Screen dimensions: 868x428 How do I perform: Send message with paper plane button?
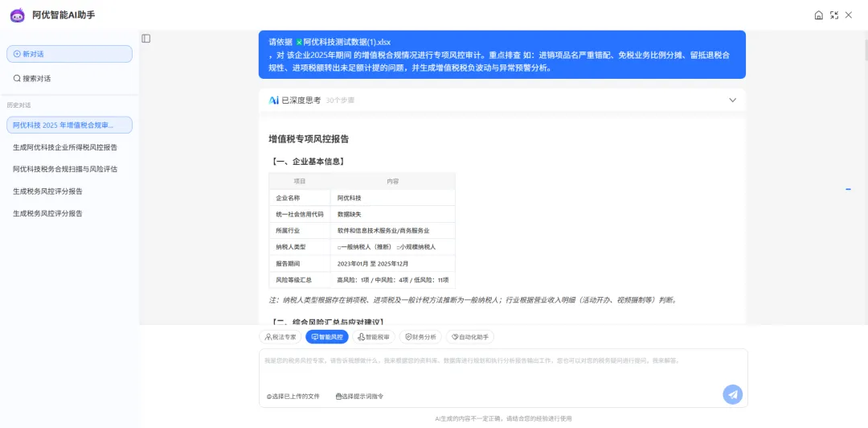click(x=732, y=394)
